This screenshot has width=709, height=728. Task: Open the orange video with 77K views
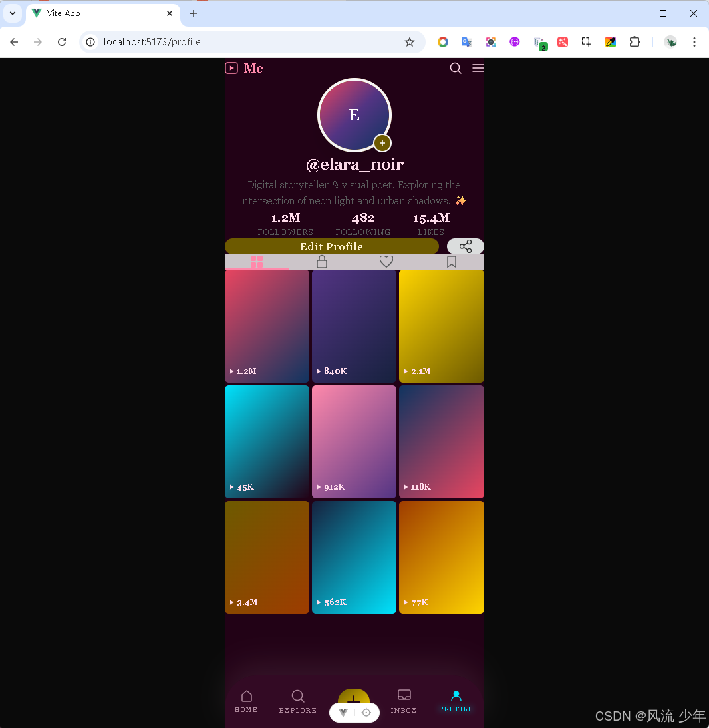[441, 557]
